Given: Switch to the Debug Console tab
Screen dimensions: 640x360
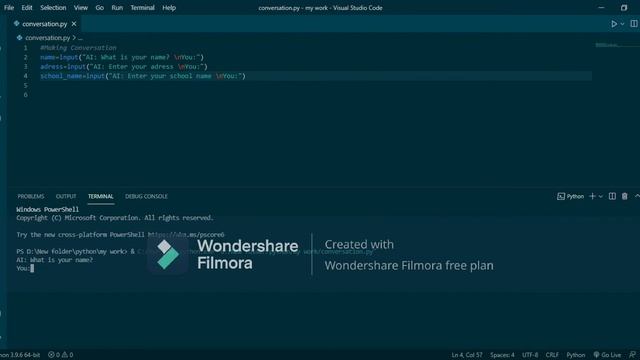Looking at the screenshot, I should [146, 196].
